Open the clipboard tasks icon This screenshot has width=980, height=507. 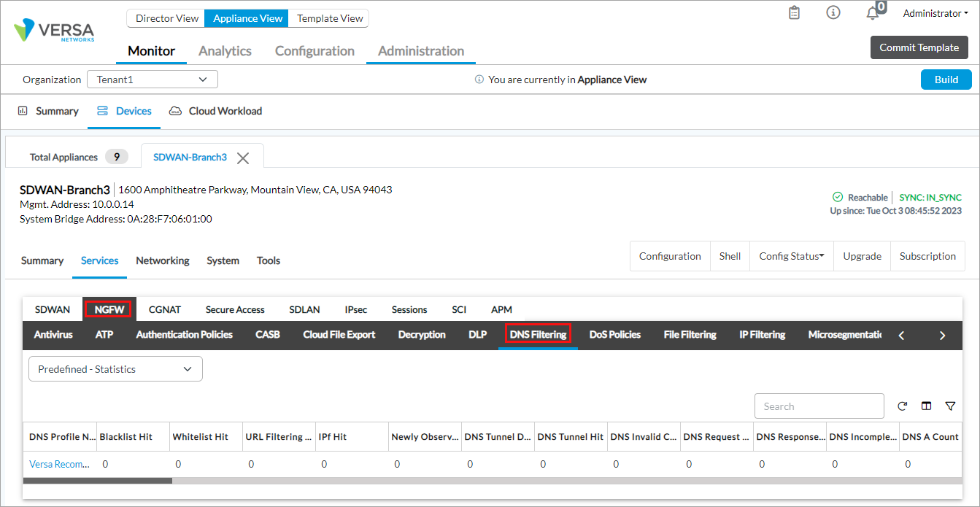tap(794, 12)
